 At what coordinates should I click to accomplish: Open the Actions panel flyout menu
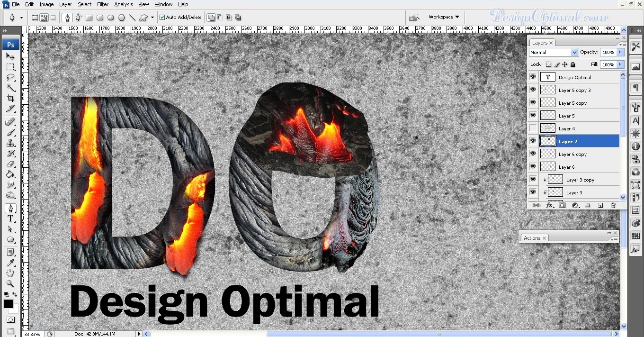coord(615,239)
